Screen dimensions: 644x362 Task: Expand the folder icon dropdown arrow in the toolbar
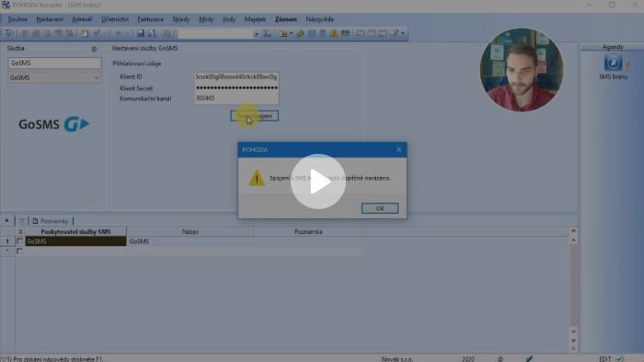(x=291, y=33)
